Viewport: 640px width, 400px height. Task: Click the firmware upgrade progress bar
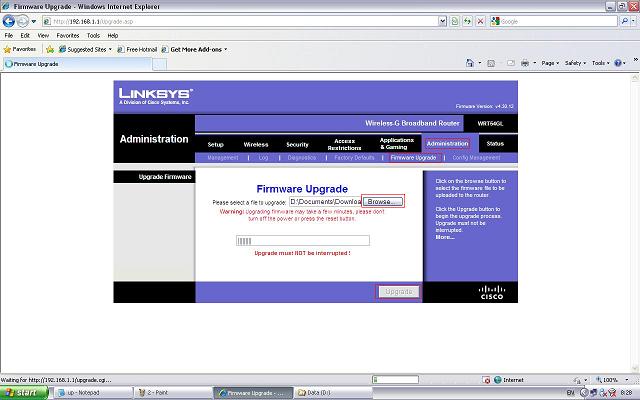pyautogui.click(x=302, y=240)
